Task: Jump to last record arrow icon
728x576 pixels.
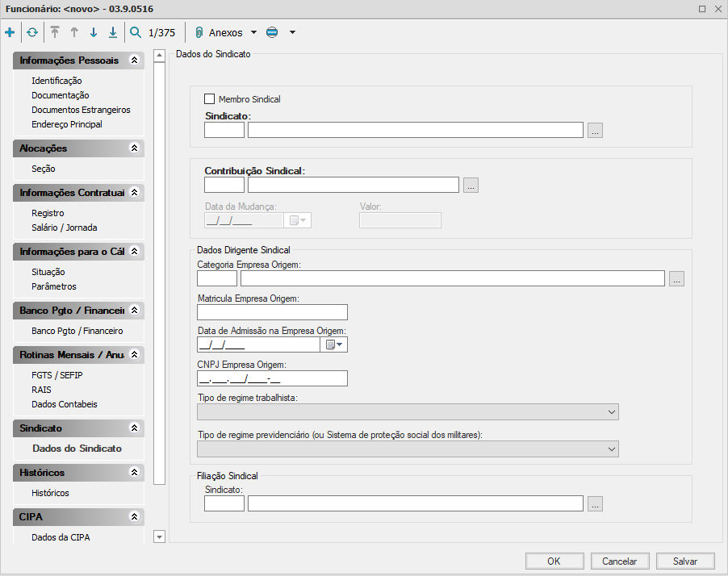Action: click(113, 33)
